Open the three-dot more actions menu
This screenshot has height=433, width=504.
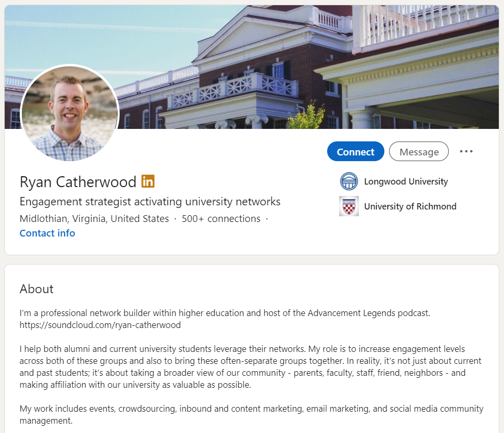(x=466, y=151)
